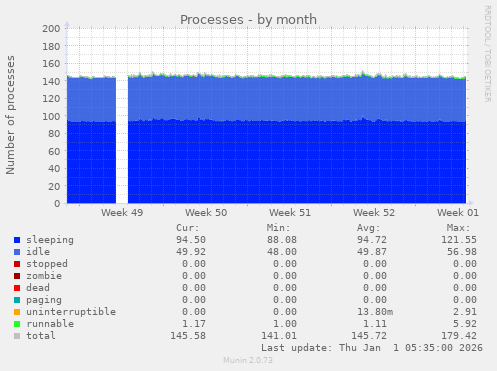Select the 'idle' legend label
Image resolution: width=497 pixels, height=371 pixels.
38,252
